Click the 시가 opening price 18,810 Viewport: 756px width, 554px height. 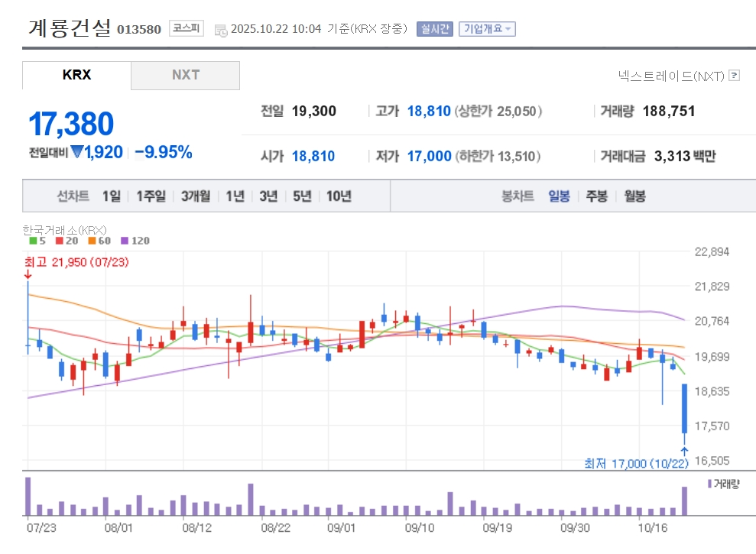tap(313, 156)
